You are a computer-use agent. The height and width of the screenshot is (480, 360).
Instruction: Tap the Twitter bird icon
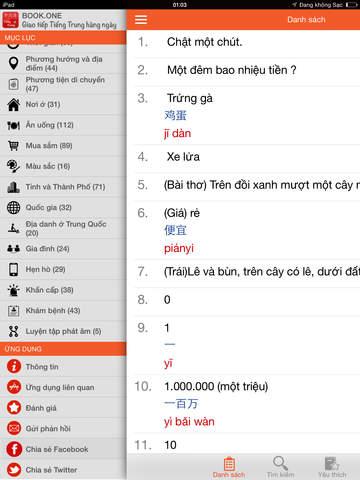14,470
